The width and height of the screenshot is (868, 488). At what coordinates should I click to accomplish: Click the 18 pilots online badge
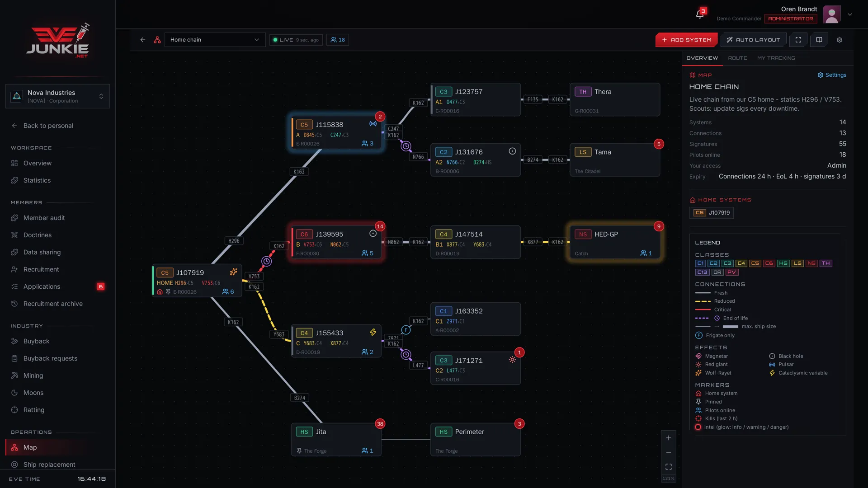click(338, 40)
